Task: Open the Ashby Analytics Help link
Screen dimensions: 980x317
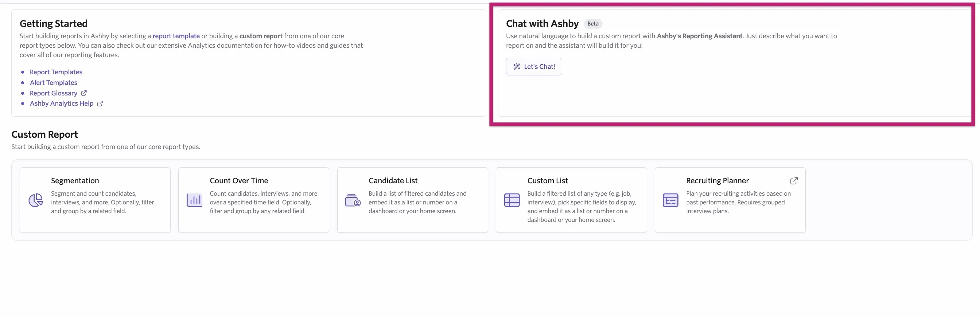Action: 62,103
